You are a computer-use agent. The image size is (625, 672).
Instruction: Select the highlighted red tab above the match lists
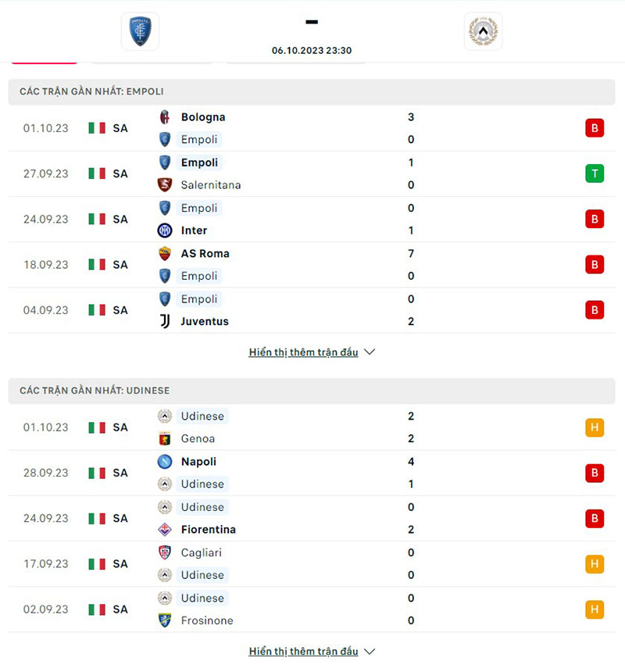click(45, 56)
